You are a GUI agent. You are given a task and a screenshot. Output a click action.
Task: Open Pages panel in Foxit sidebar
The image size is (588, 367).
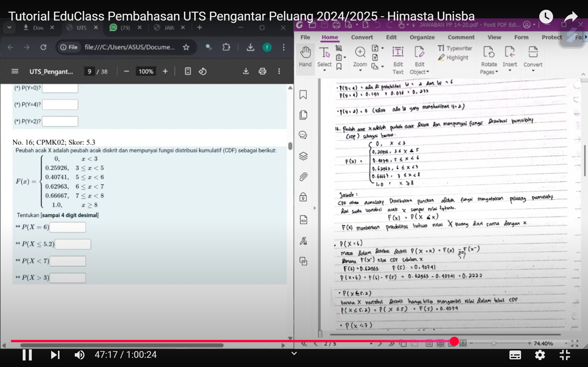303,115
